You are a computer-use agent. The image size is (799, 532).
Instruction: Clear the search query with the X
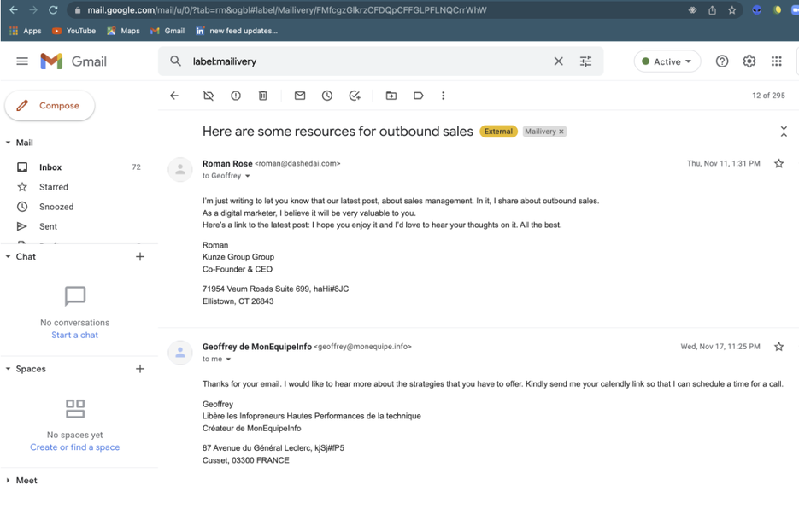click(559, 61)
